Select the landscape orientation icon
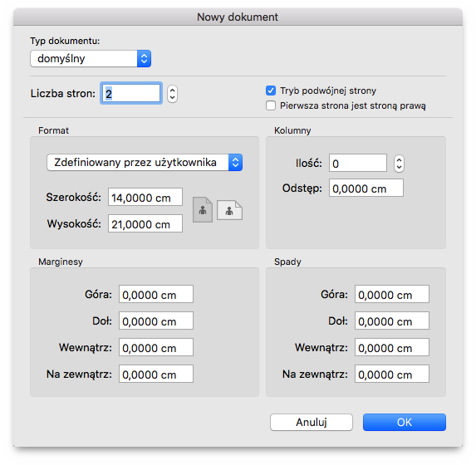 (229, 210)
